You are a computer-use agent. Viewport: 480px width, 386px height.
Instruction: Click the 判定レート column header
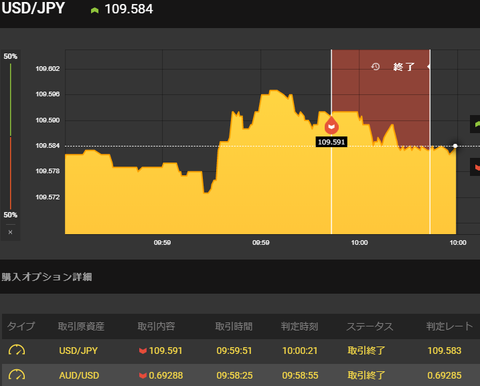(450, 326)
